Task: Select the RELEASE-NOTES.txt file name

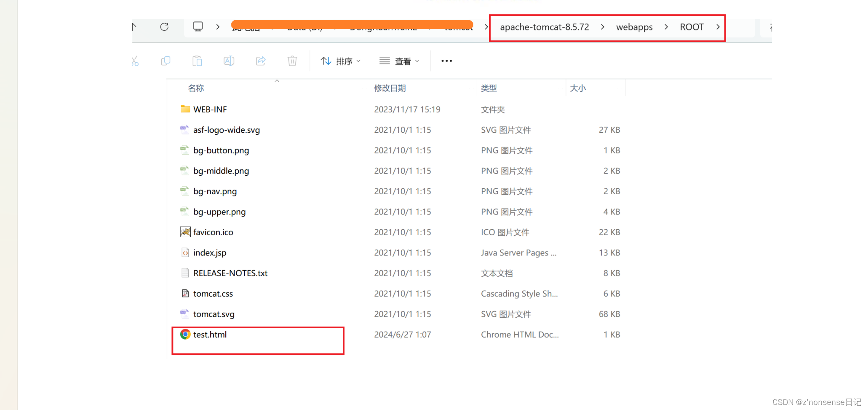Action: click(x=230, y=273)
